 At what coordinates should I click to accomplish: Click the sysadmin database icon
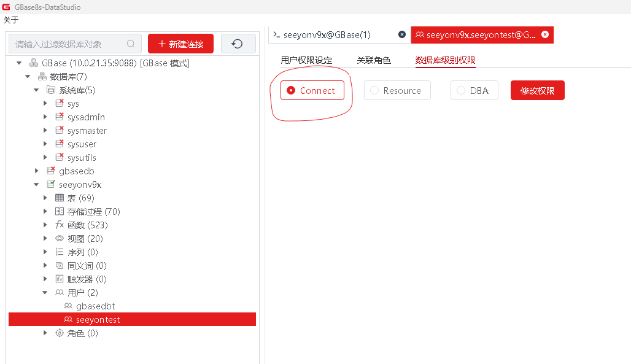(x=59, y=117)
